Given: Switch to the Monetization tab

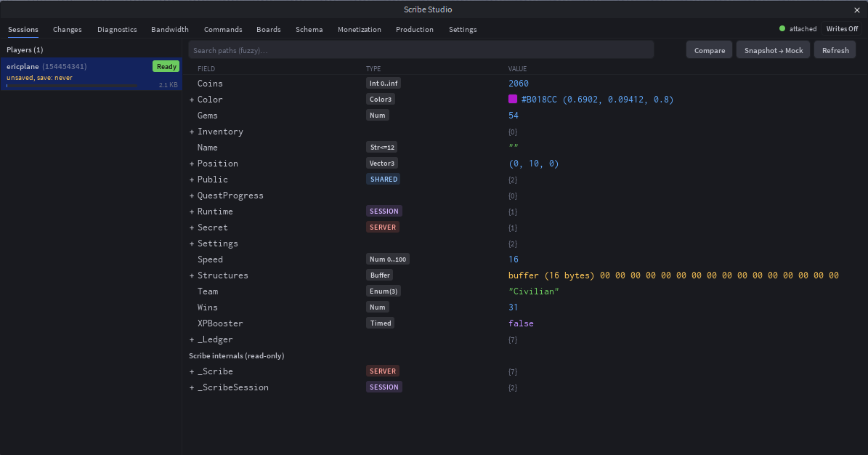Looking at the screenshot, I should [x=360, y=29].
